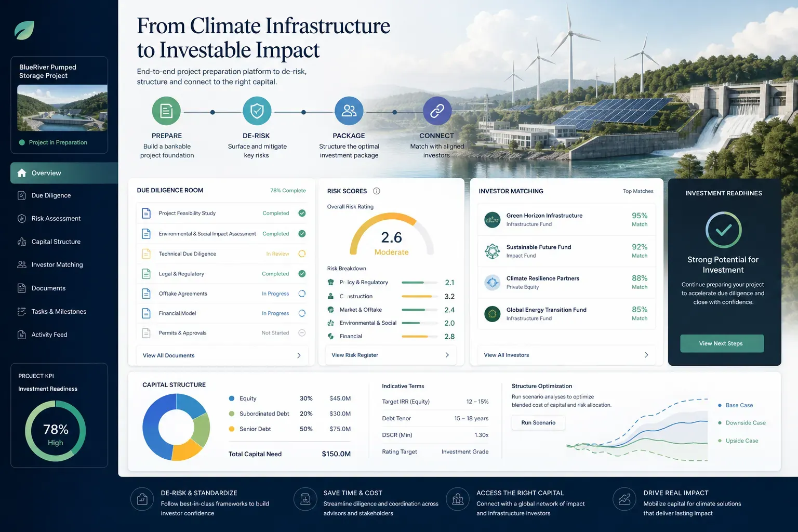Click the Senior Debt yellow legend dot

coord(232,429)
